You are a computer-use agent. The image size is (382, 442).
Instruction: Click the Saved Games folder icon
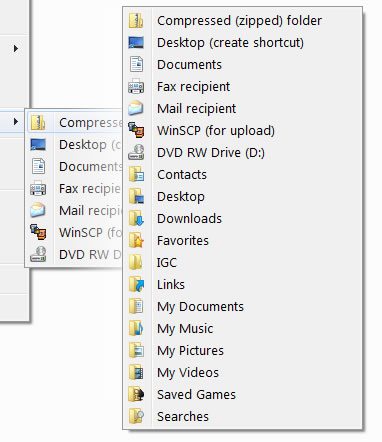[x=136, y=394]
